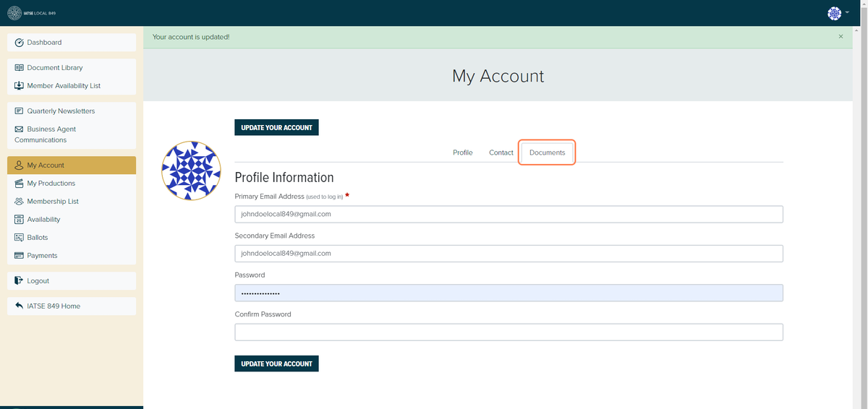Switch to the Contact tab
This screenshot has width=868, height=409.
pyautogui.click(x=501, y=152)
